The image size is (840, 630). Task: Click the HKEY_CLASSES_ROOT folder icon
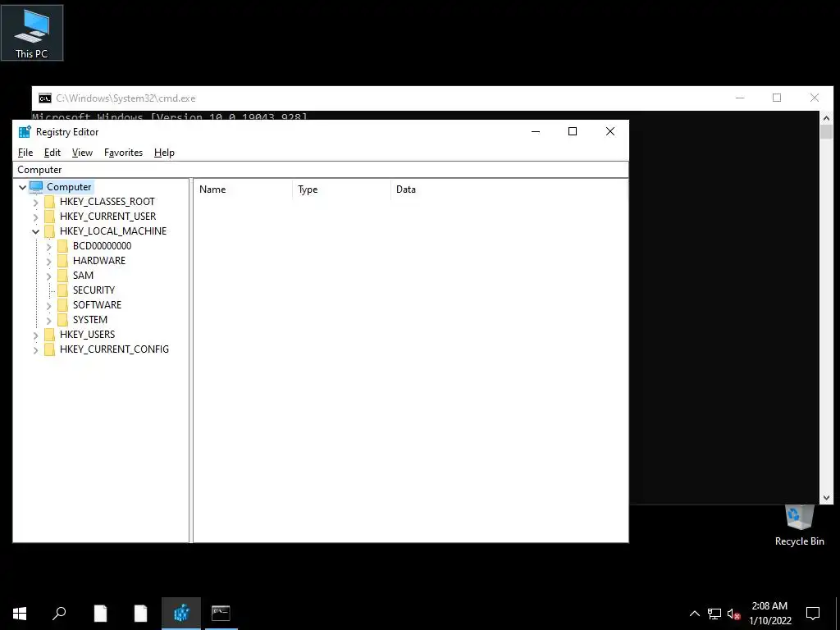(x=49, y=202)
